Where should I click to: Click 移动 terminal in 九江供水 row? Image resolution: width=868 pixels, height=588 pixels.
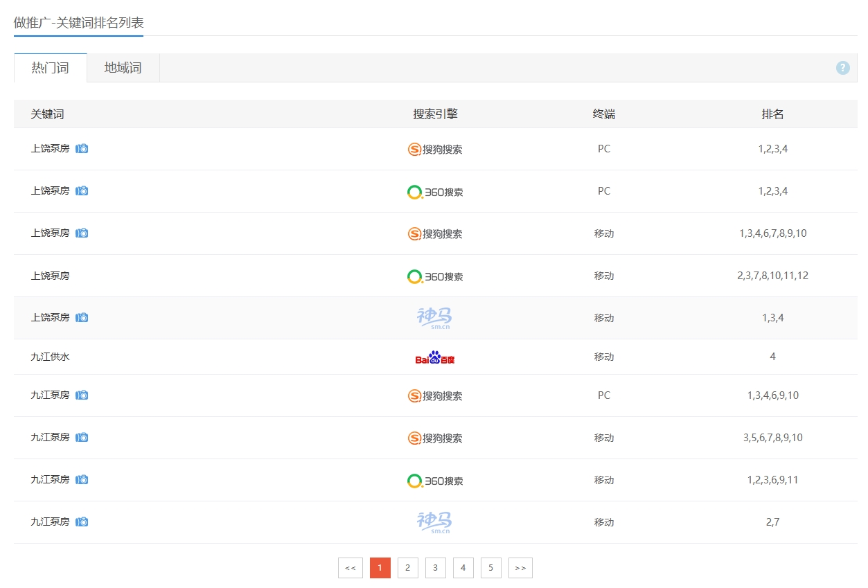click(x=604, y=357)
